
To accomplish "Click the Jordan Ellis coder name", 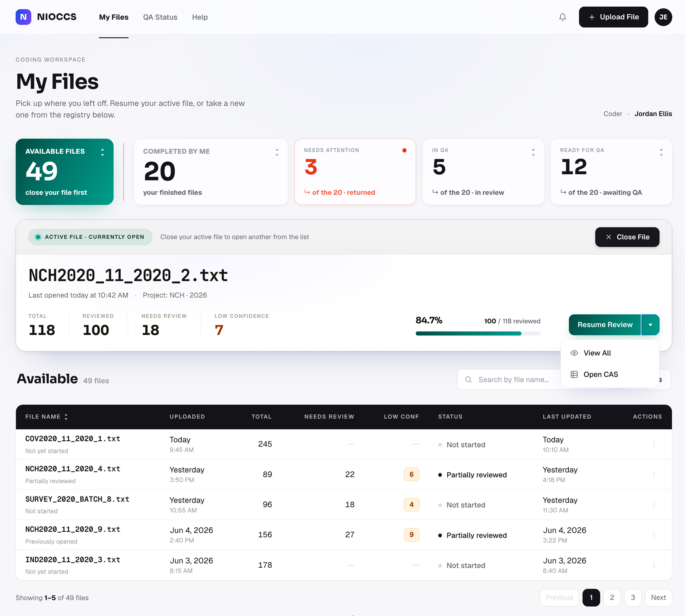I will pos(653,114).
